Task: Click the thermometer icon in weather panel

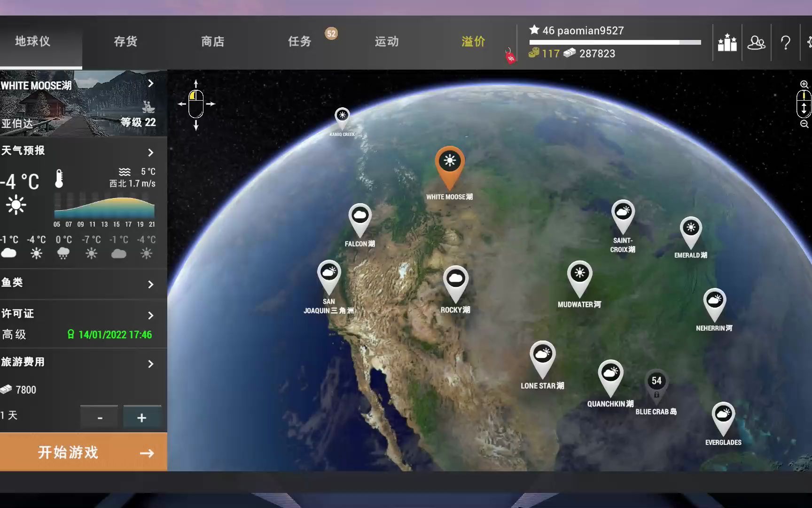Action: click(x=59, y=179)
